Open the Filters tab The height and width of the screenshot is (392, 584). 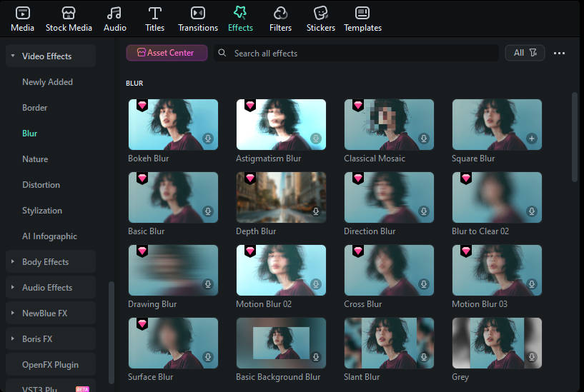280,19
